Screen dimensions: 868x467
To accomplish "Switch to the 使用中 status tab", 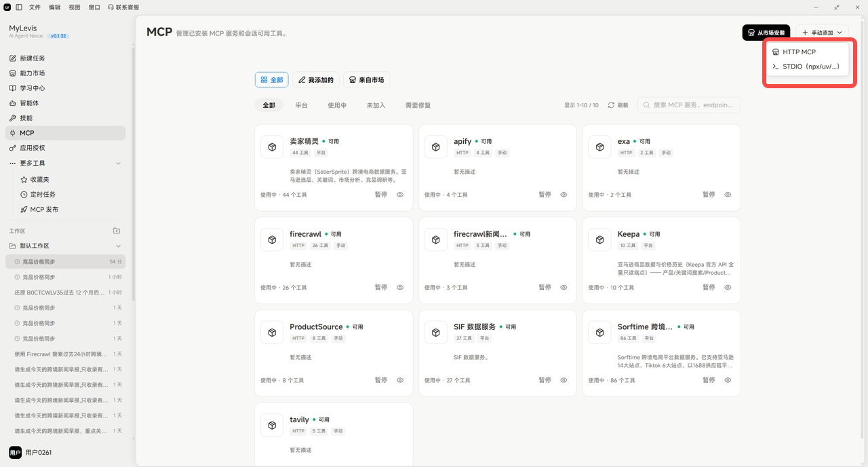I will pos(337,105).
